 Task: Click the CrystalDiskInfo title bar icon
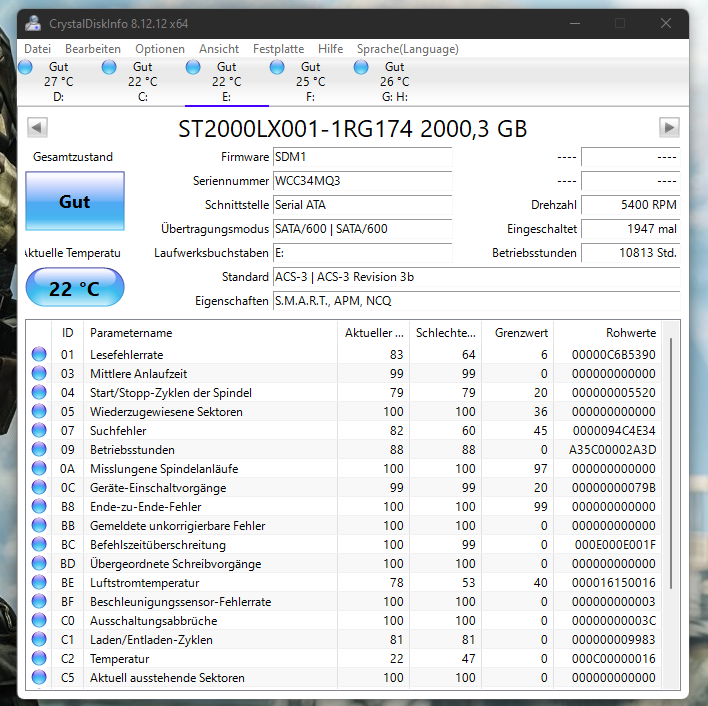click(33, 23)
